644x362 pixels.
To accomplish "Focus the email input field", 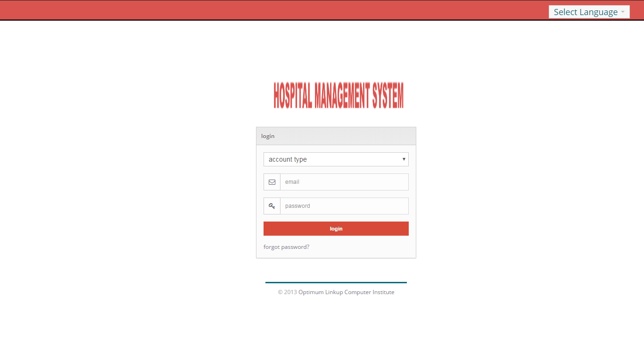I will pos(344,182).
